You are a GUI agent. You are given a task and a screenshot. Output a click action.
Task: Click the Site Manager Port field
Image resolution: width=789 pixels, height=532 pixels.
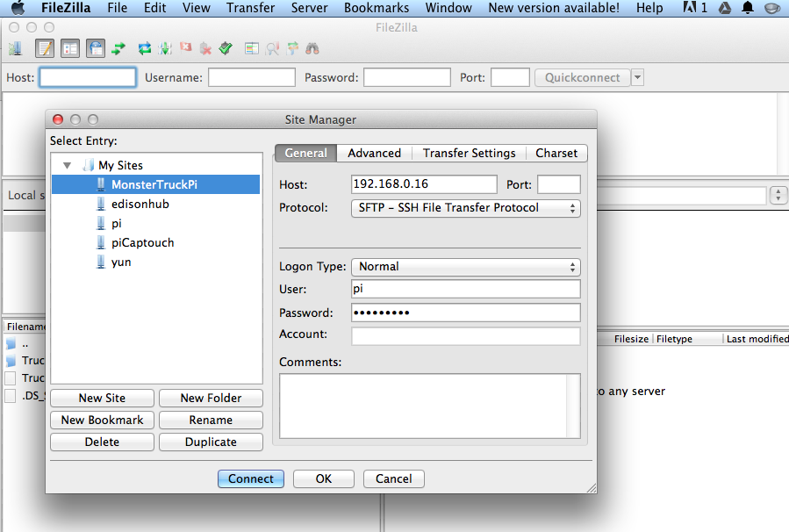click(x=558, y=184)
